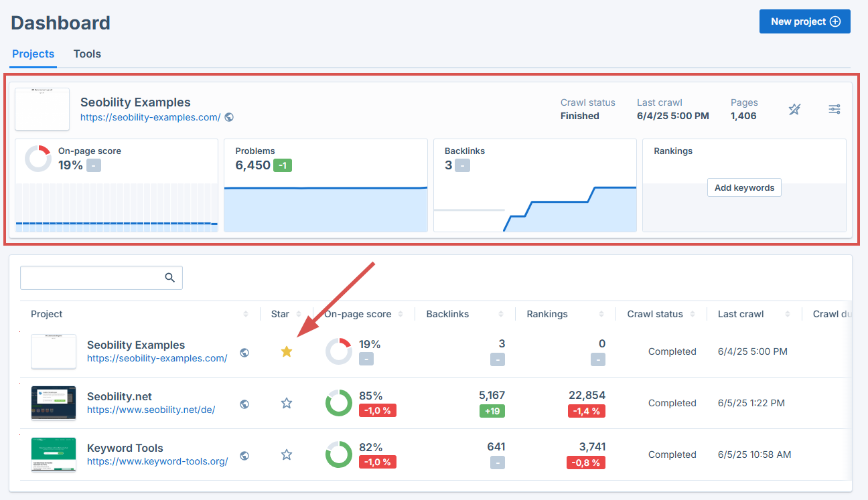Star the Seobility.net project
Image resolution: width=868 pixels, height=500 pixels.
point(287,403)
